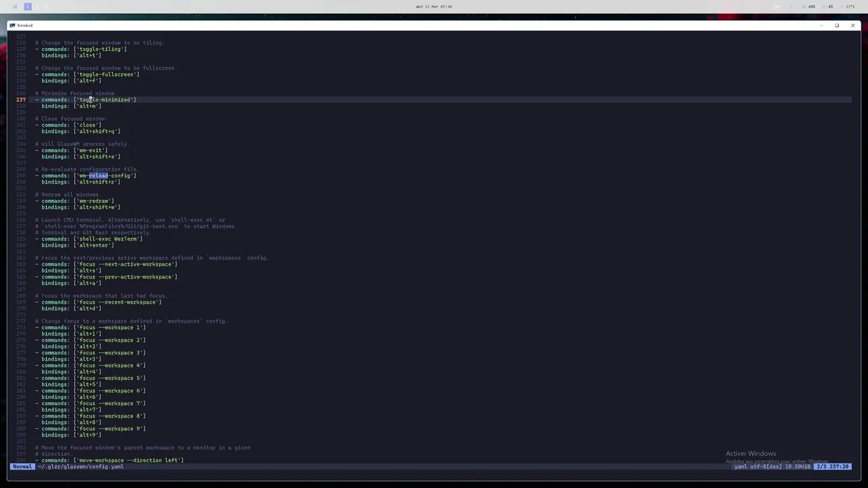Screen dimensions: 868x488
Task: Click the 'yaml' filetype in status line
Action: [x=741, y=466]
